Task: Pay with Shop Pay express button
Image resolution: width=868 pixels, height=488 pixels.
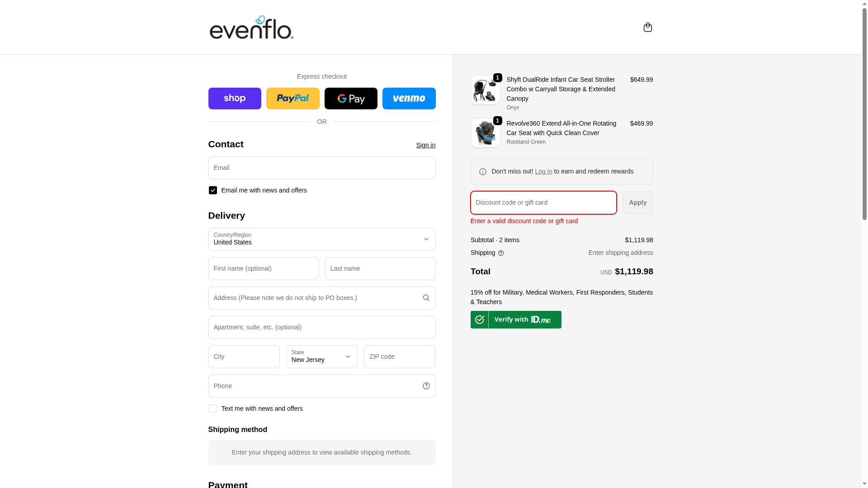Action: tap(235, 99)
